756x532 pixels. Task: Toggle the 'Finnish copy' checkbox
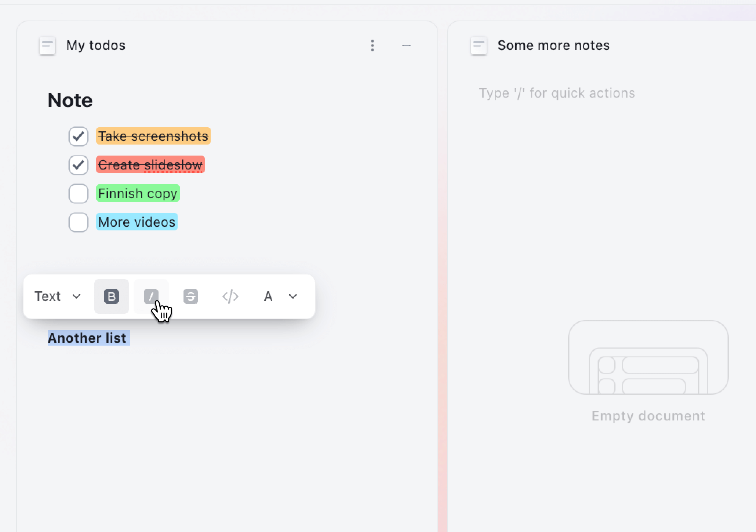[78, 193]
